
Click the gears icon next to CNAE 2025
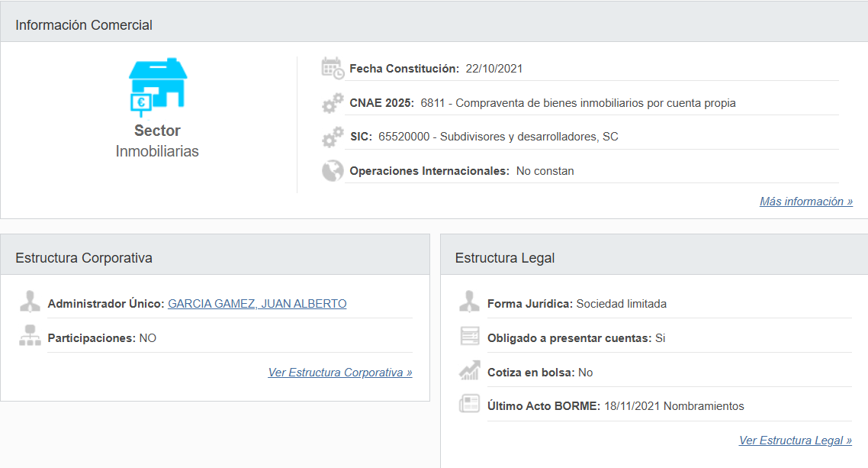coord(333,103)
